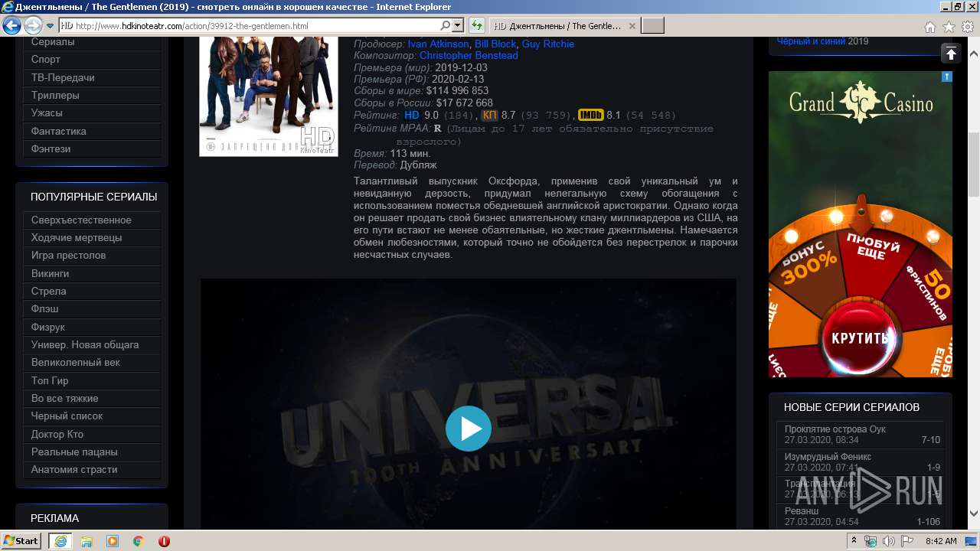
Task: Click the Windows Start button
Action: [21, 540]
